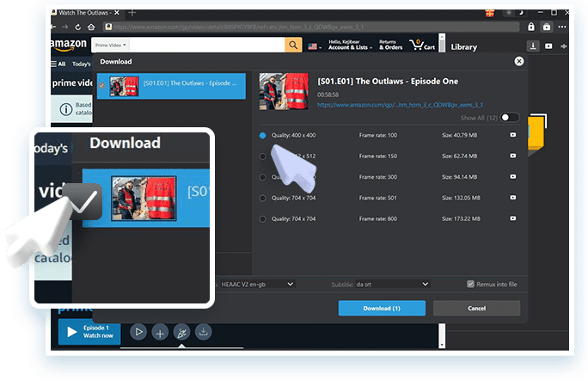
Task: Click the episode thumbnail in the details pane
Action: coord(284,91)
